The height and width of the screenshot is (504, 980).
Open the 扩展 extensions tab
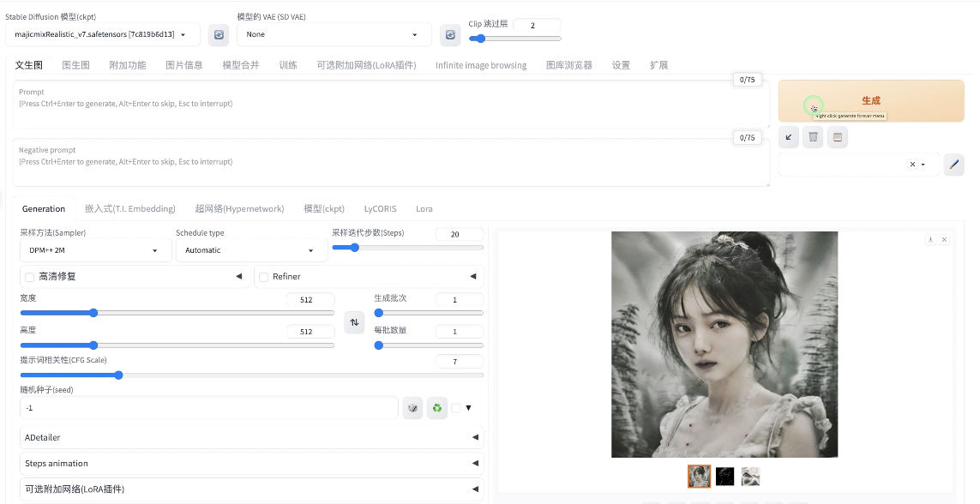658,65
